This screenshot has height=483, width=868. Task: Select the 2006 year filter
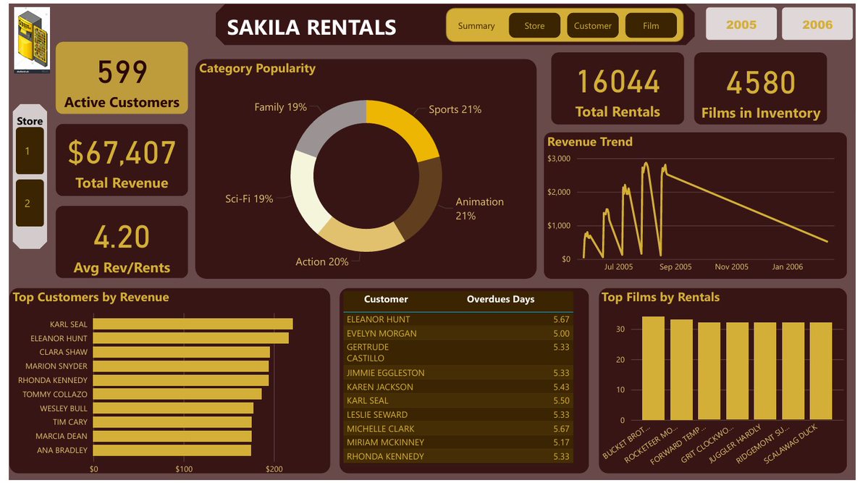pos(817,24)
